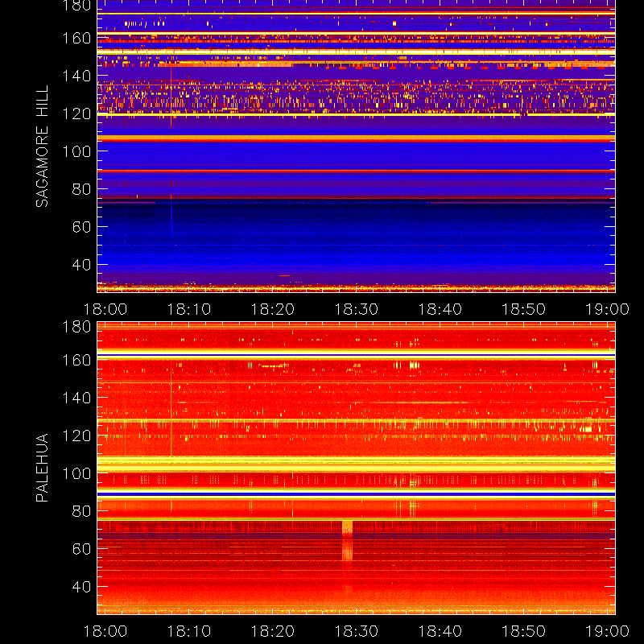This screenshot has width=644, height=644.
Task: Select the 120 frequency tick of Sagamore Hill plot
Action: coord(76,114)
